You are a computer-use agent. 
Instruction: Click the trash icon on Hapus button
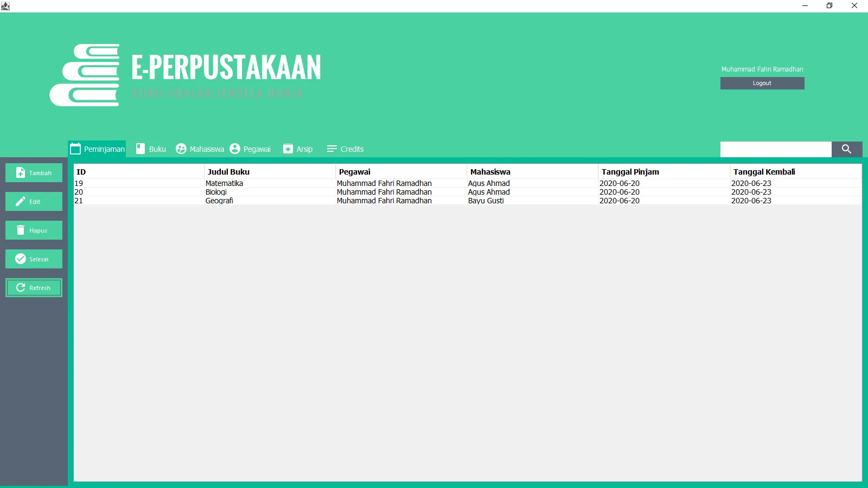(x=20, y=230)
